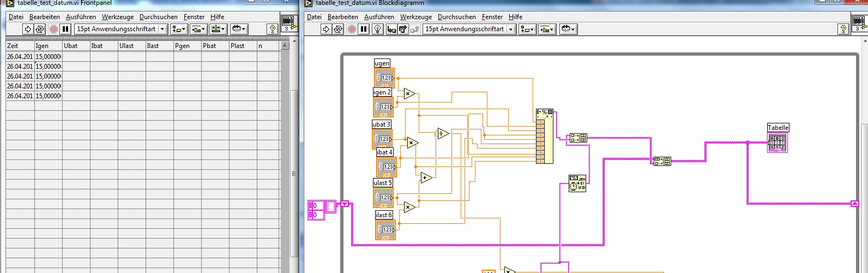The width and height of the screenshot is (868, 273).
Task: Click the add function node
Action: 426,178
